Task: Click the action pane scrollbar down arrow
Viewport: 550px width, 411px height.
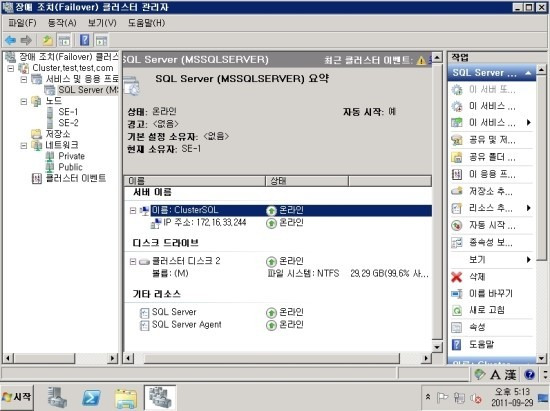Action: point(541,358)
